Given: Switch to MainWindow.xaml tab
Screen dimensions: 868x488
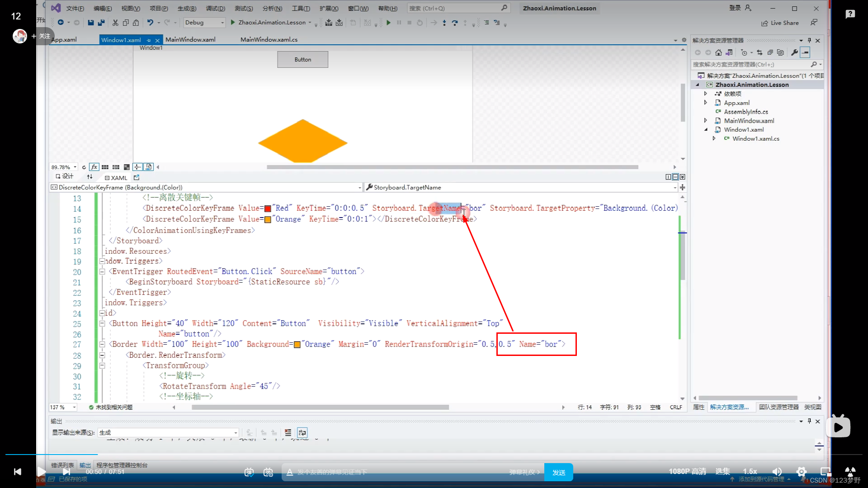Looking at the screenshot, I should (x=190, y=40).
